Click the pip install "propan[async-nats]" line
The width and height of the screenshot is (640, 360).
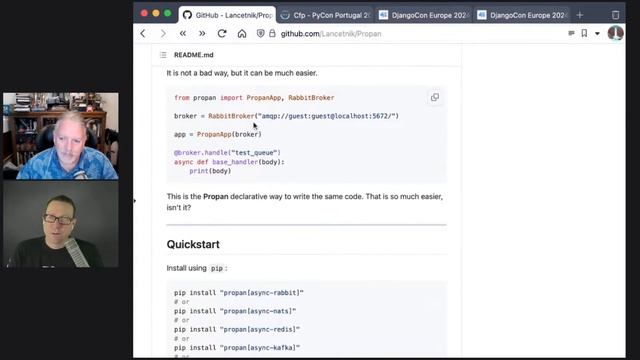click(x=235, y=311)
